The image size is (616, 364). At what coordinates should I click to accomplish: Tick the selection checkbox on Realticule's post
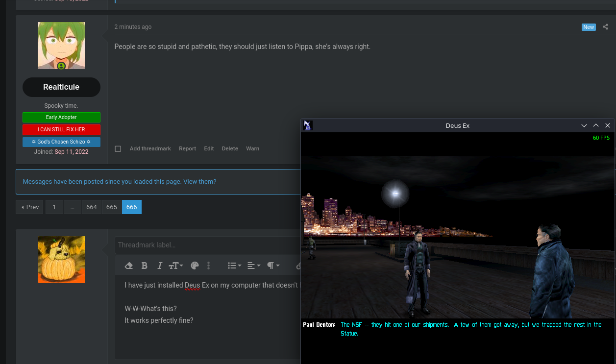pos(118,149)
